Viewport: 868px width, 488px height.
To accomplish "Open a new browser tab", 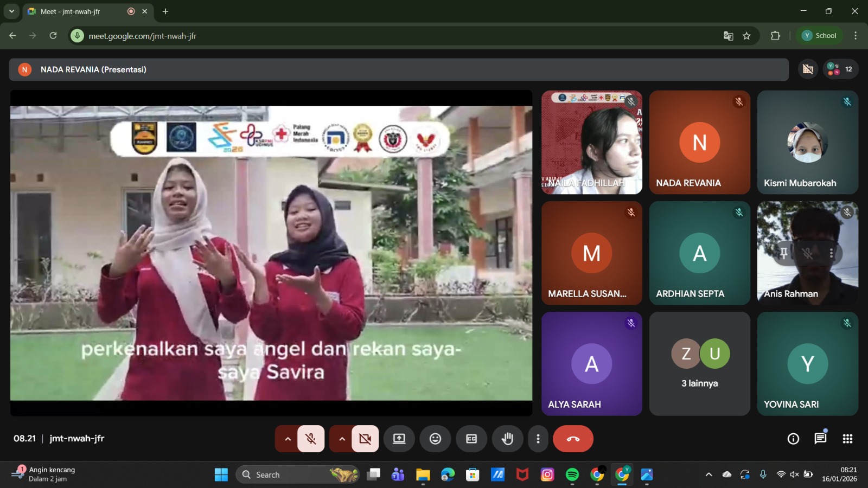I will 165,11.
